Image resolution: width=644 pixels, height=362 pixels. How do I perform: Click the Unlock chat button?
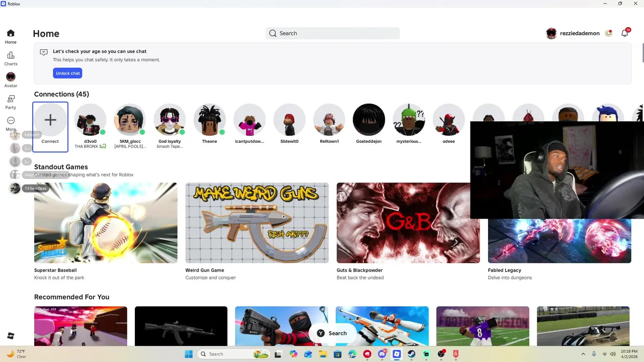coord(67,73)
